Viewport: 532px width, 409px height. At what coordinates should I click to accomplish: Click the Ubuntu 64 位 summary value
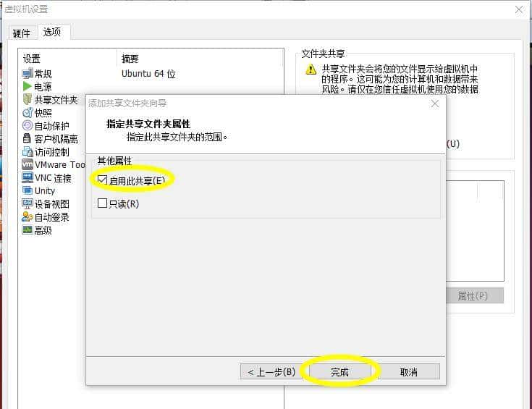(x=148, y=74)
